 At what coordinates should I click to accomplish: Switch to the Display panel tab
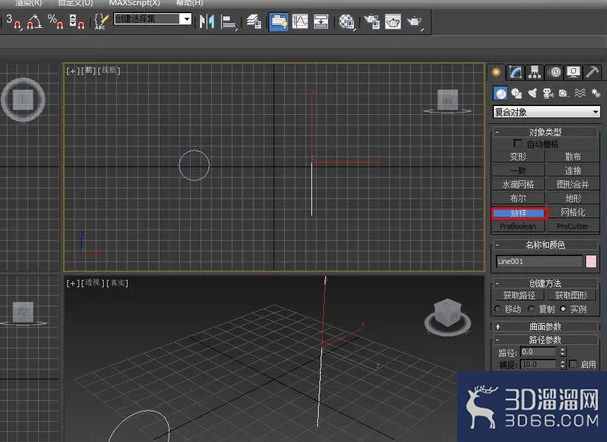coord(573,72)
